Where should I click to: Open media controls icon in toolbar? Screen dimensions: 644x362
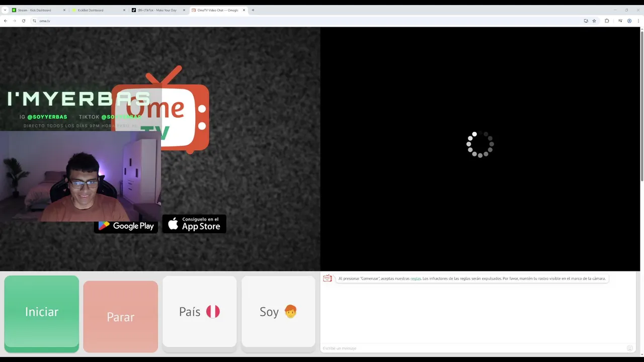coord(620,21)
